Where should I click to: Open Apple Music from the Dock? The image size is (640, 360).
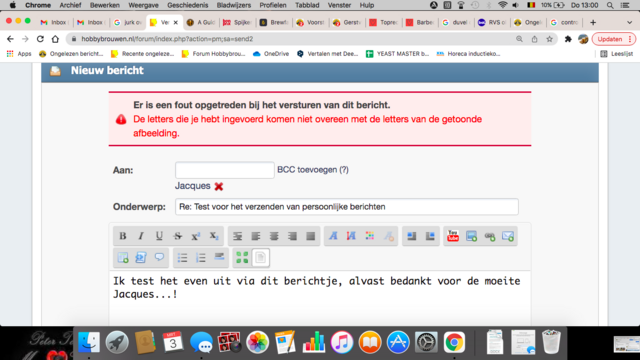point(342,342)
